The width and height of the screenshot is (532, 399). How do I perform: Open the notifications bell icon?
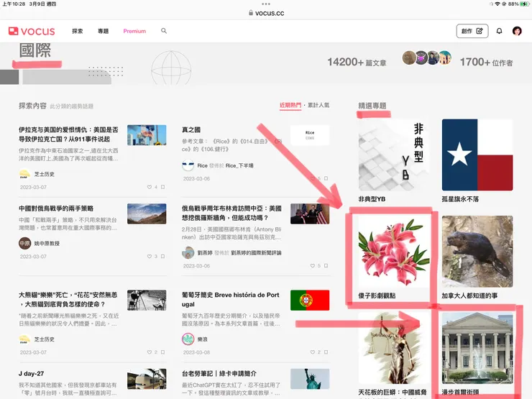(499, 31)
